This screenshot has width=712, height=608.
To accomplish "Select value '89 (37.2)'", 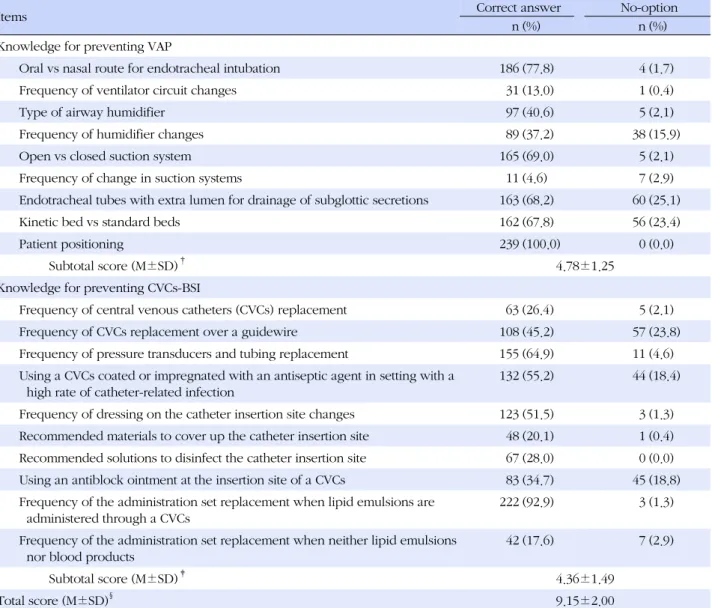I will 529,134.
